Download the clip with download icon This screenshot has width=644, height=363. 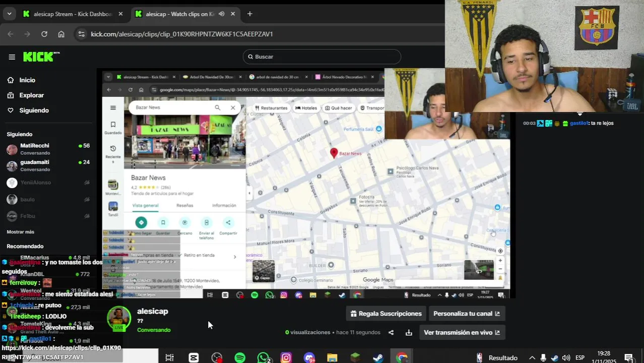409,332
